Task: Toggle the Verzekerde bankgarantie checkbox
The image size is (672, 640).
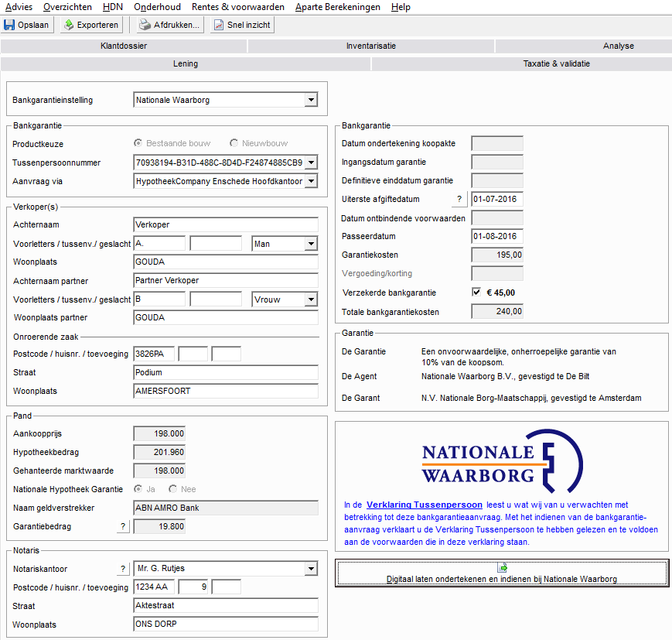Action: [x=476, y=293]
